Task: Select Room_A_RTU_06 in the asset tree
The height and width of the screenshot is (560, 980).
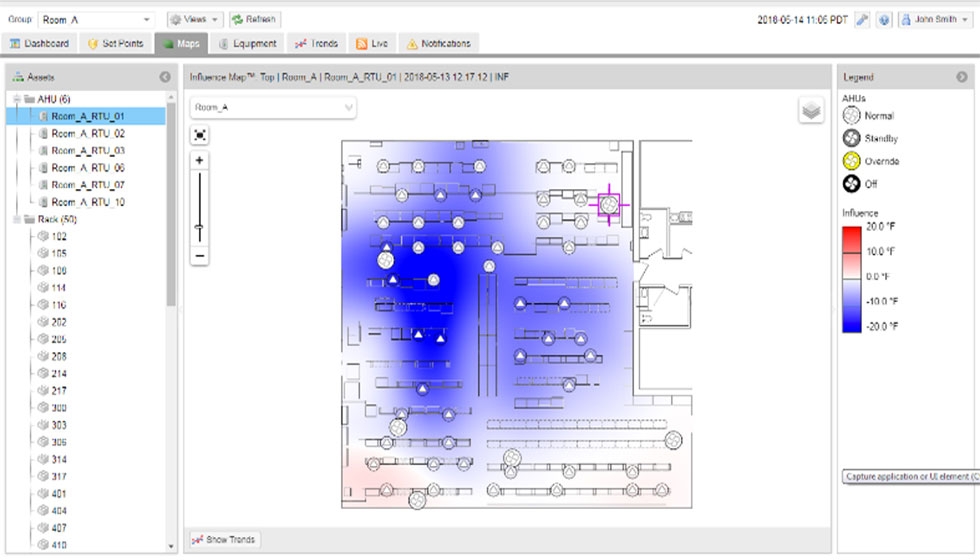Action: [x=88, y=168]
